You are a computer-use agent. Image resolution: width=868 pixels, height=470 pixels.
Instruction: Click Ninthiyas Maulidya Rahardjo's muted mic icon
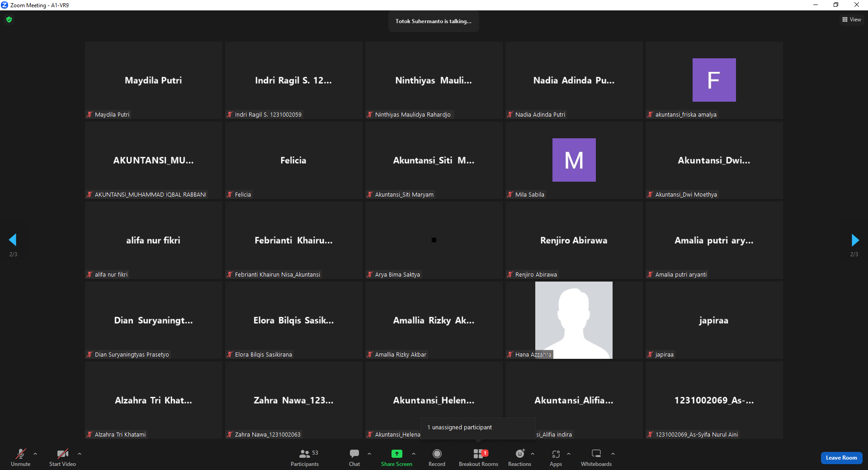(370, 114)
